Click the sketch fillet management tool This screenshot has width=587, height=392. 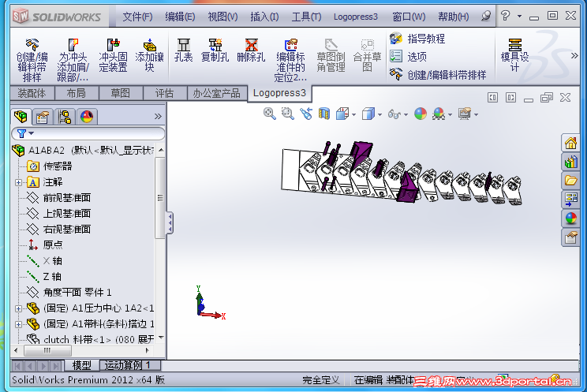pyautogui.click(x=331, y=55)
